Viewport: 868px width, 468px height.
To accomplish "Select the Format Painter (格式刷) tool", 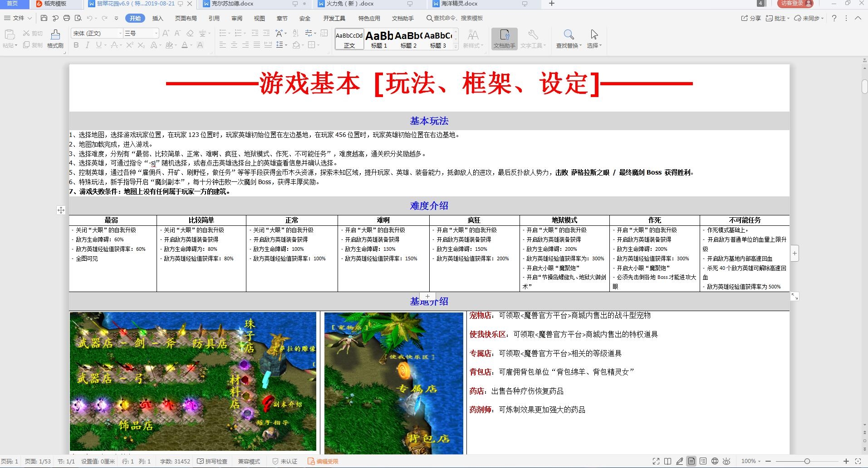I will coord(55,39).
